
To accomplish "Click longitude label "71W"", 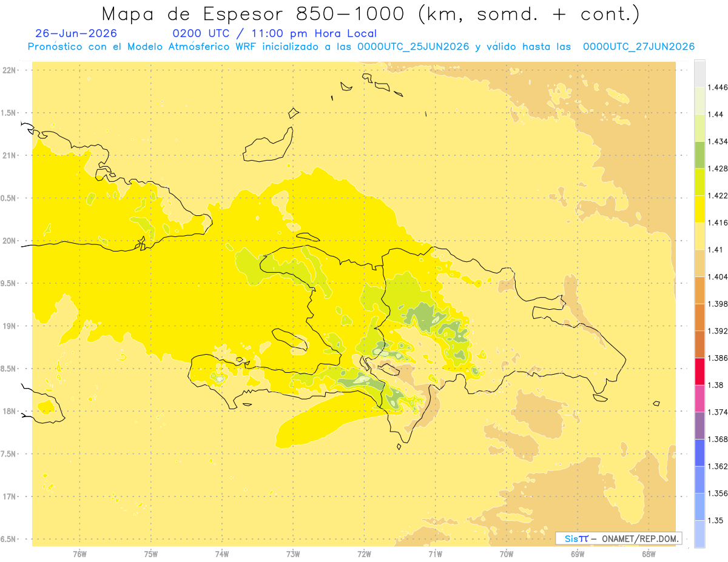I will point(435,554).
